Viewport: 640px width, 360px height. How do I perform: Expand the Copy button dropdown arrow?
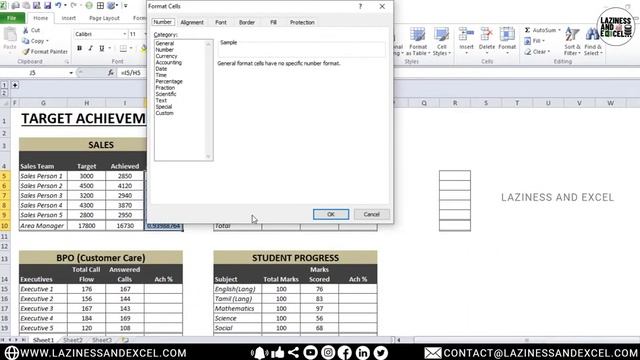47,41
